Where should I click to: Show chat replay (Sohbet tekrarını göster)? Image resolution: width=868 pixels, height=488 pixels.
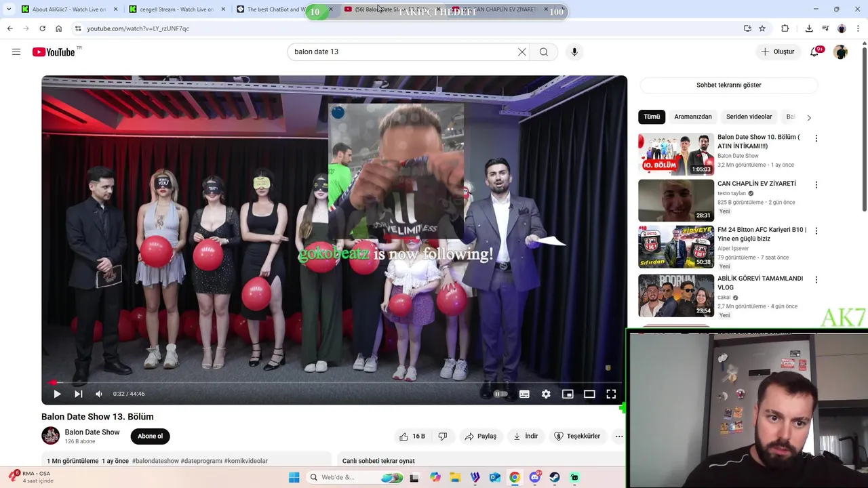pos(729,85)
